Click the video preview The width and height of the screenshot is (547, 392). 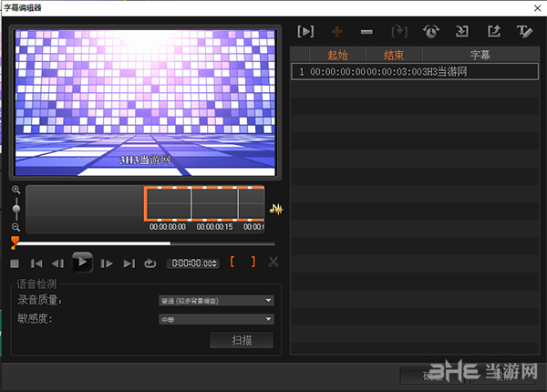pos(145,102)
